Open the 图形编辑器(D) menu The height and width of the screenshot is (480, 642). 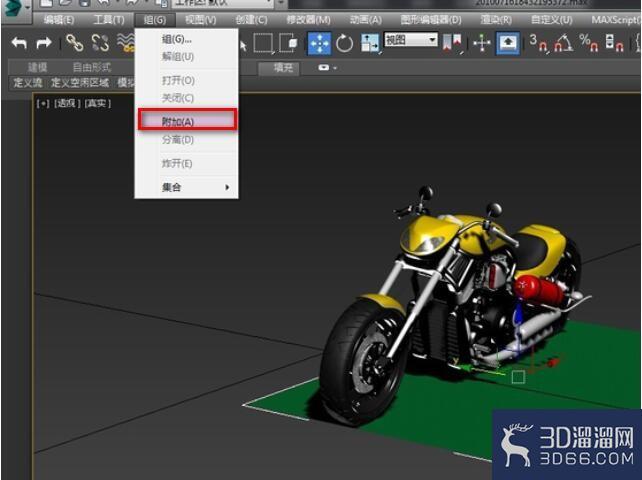431,20
